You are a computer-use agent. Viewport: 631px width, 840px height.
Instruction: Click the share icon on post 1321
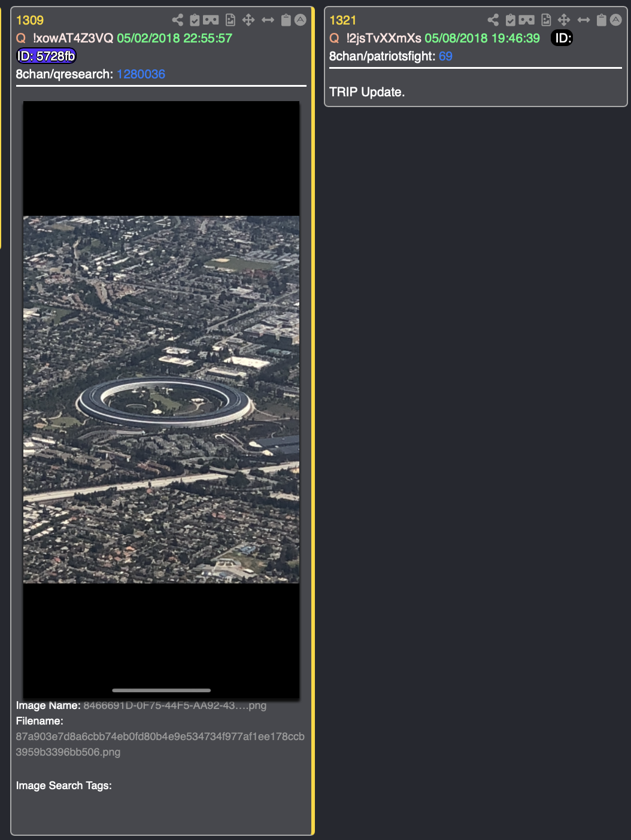(493, 20)
